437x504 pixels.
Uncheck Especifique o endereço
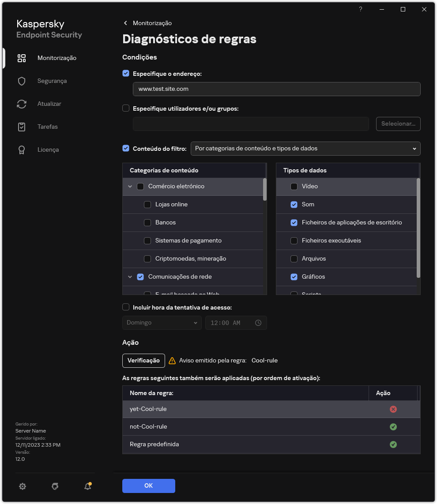126,73
